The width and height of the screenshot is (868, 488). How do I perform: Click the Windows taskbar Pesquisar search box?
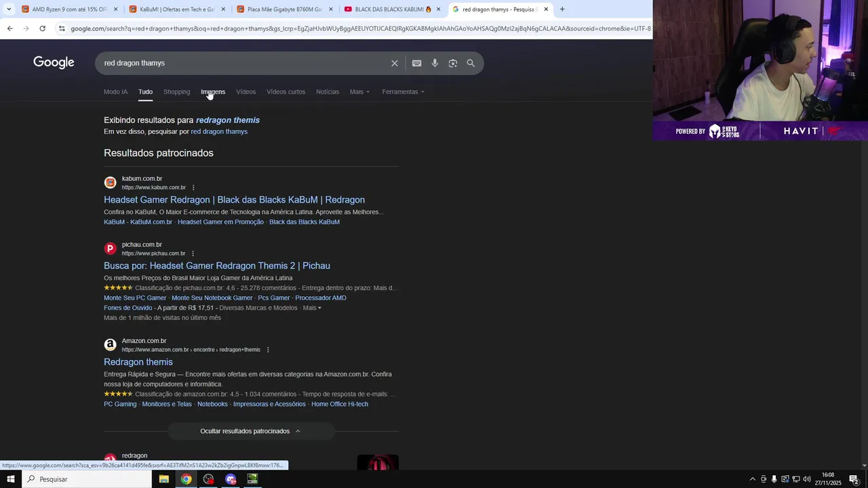(x=86, y=479)
